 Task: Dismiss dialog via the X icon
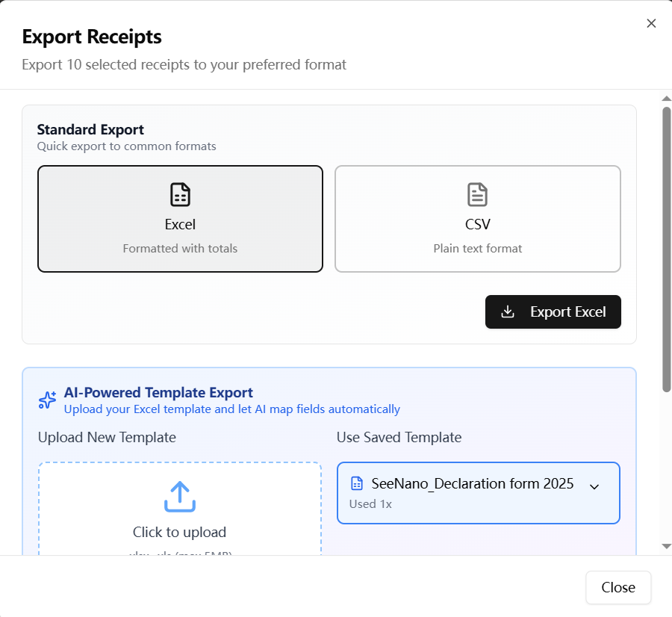(650, 23)
